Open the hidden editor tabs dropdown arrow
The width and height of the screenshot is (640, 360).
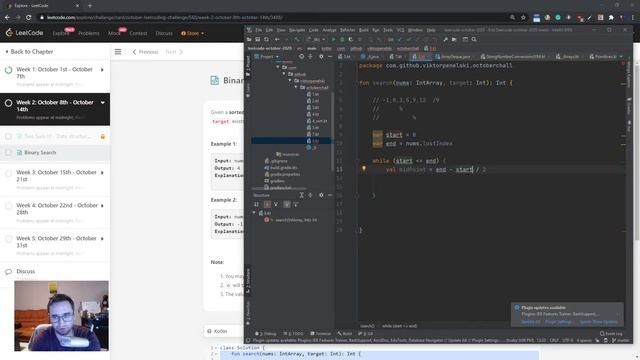[621, 57]
